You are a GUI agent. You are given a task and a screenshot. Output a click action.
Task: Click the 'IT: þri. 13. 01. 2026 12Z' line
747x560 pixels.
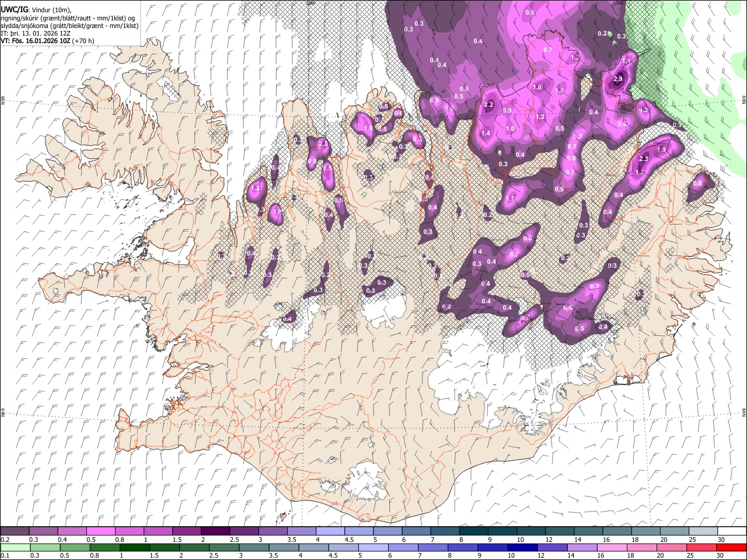tap(36, 33)
